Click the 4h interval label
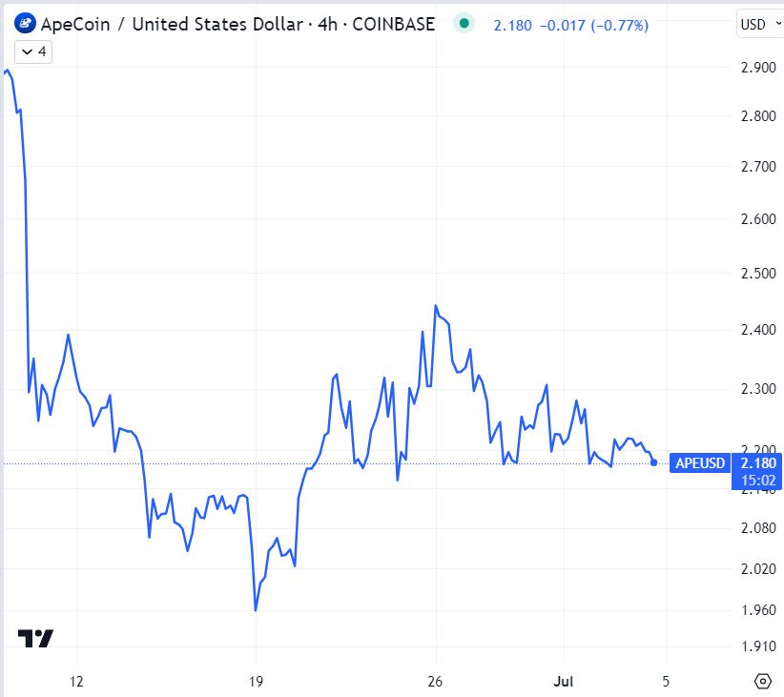This screenshot has height=697, width=784. pyautogui.click(x=321, y=24)
